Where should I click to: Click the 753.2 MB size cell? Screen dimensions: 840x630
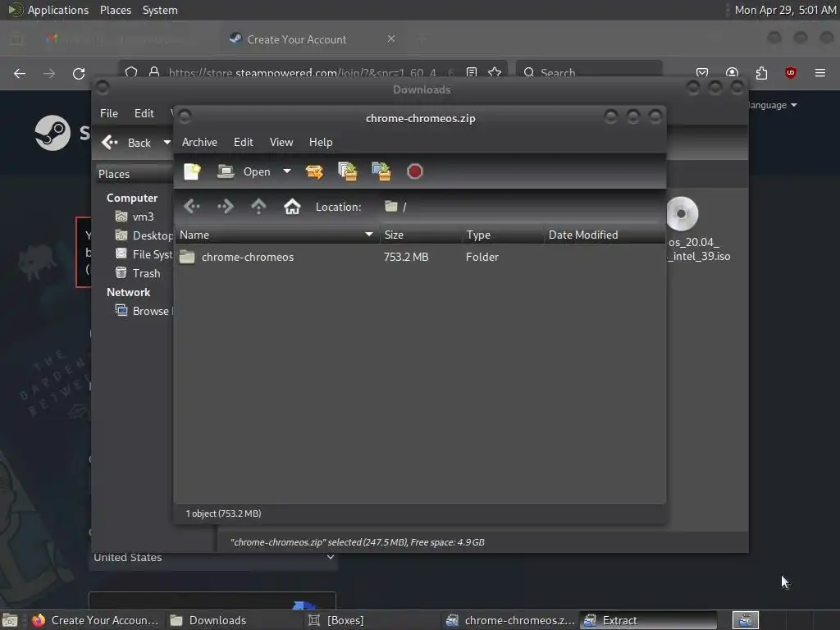click(x=406, y=257)
